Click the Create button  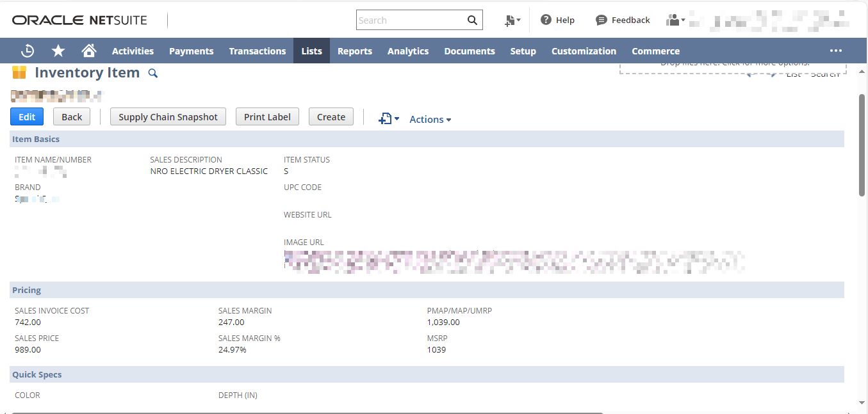[331, 116]
